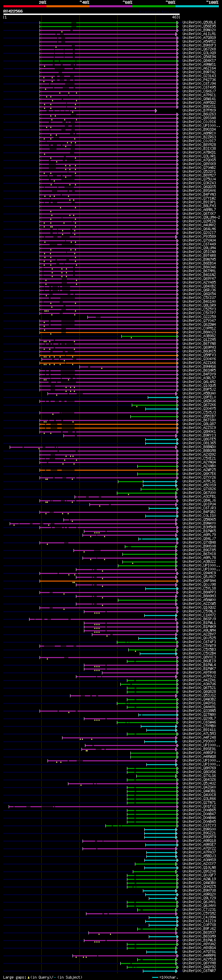Click the AV422566 query name
Screen dimensions: 222x980
[13, 11]
